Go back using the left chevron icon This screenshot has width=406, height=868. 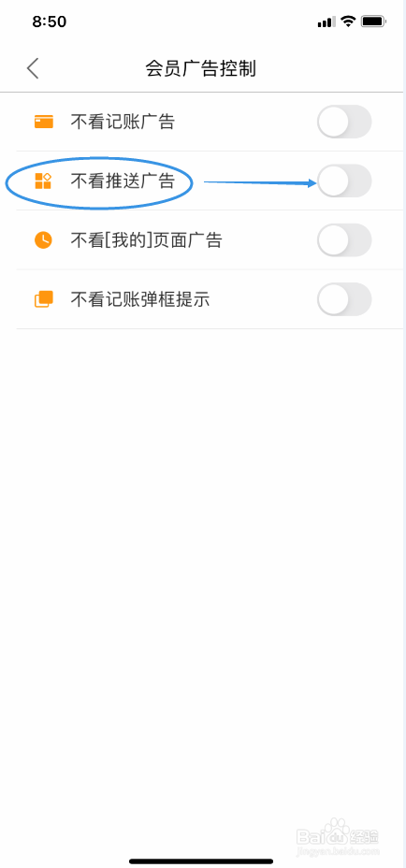(33, 68)
